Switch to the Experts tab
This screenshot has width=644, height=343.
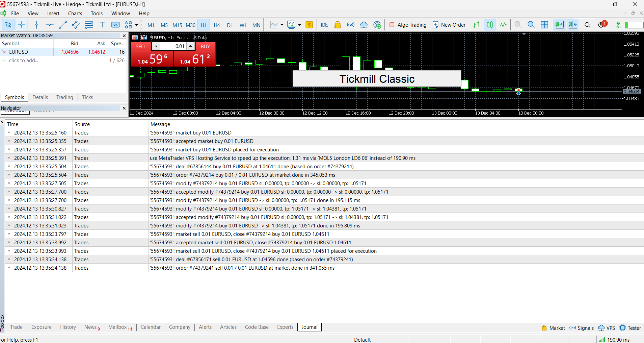(x=285, y=327)
